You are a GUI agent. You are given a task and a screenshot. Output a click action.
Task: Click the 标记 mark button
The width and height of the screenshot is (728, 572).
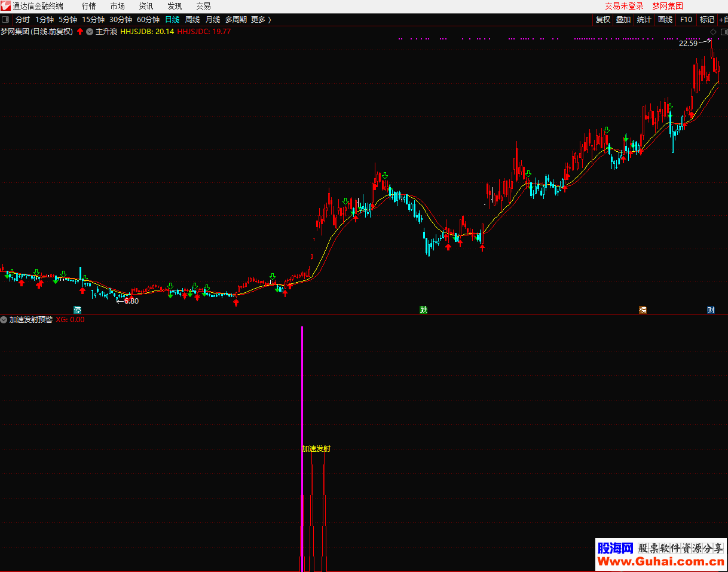coord(707,20)
